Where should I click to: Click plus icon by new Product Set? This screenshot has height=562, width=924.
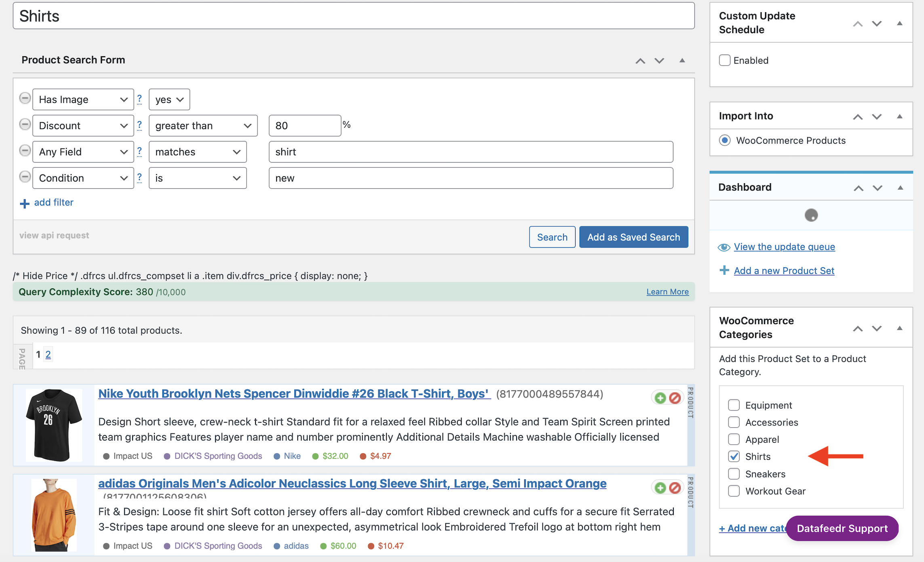724,270
